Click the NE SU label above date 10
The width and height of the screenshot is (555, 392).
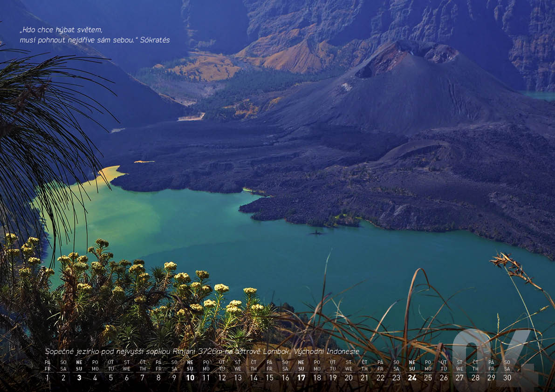click(190, 365)
